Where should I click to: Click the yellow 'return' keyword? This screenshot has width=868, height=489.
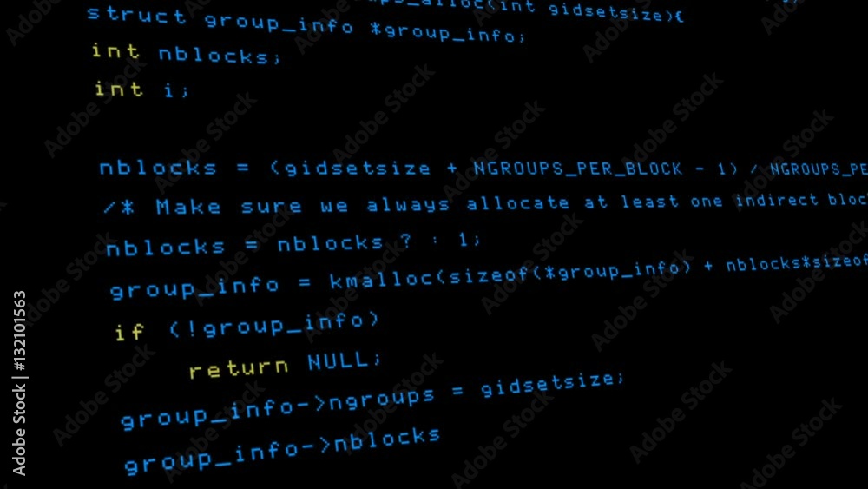[x=240, y=368]
